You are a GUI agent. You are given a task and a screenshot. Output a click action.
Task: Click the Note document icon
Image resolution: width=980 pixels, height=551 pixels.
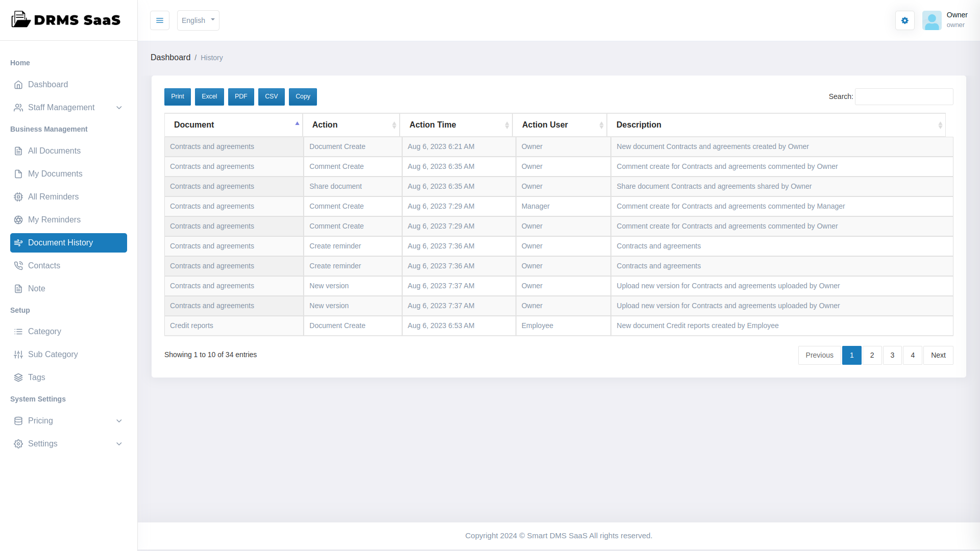[18, 289]
